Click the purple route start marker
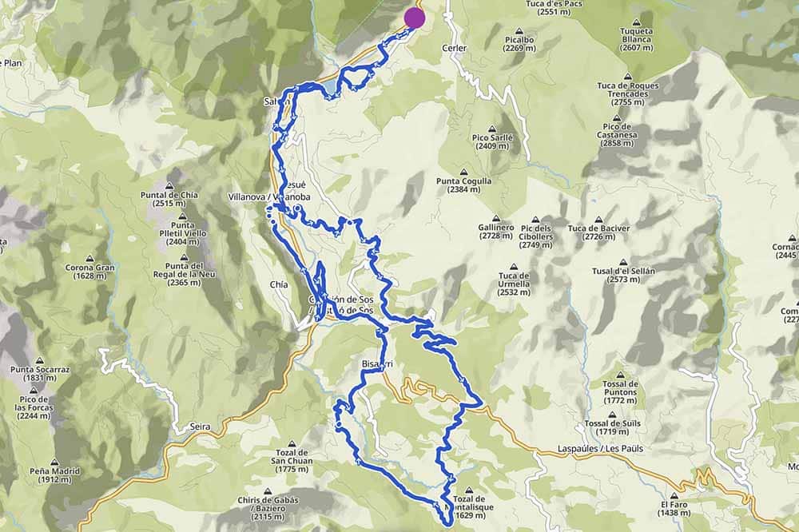The width and height of the screenshot is (799, 532). [415, 18]
